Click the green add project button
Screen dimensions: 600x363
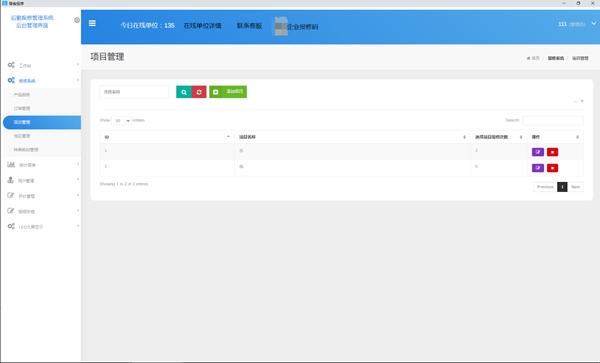click(x=228, y=92)
